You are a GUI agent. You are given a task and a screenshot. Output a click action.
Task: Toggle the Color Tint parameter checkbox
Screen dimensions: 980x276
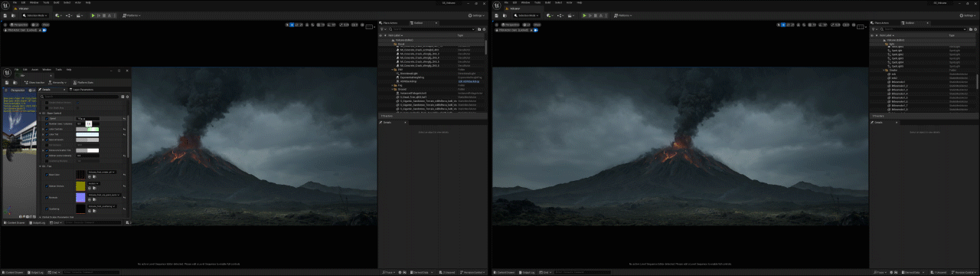point(46,135)
